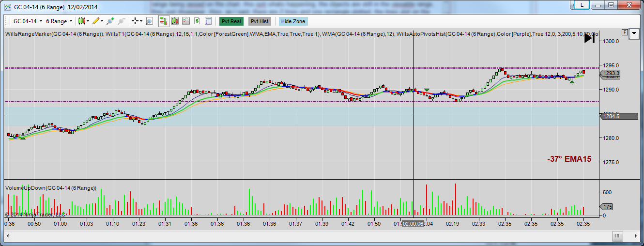Click the 1293.3 current price marker

coord(610,73)
